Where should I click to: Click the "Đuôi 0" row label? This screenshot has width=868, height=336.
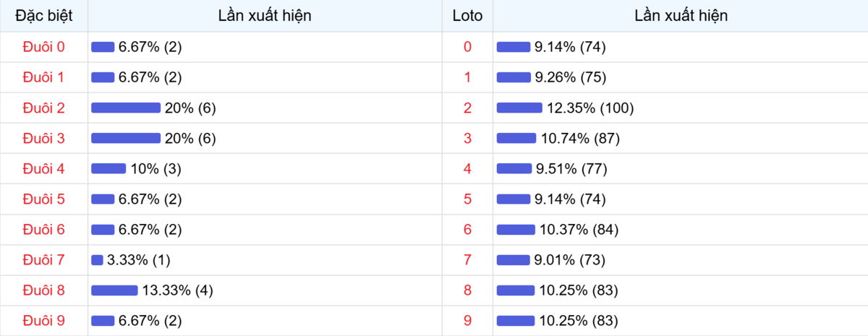tap(43, 47)
